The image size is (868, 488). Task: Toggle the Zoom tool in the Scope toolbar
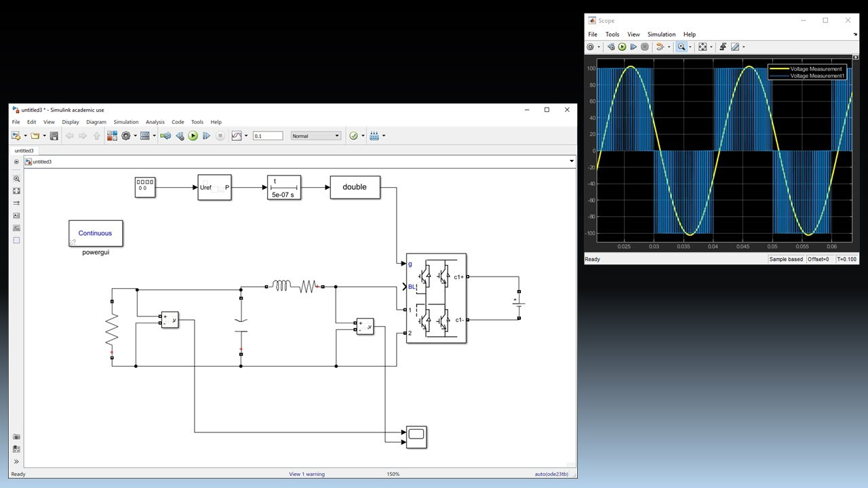tap(681, 47)
